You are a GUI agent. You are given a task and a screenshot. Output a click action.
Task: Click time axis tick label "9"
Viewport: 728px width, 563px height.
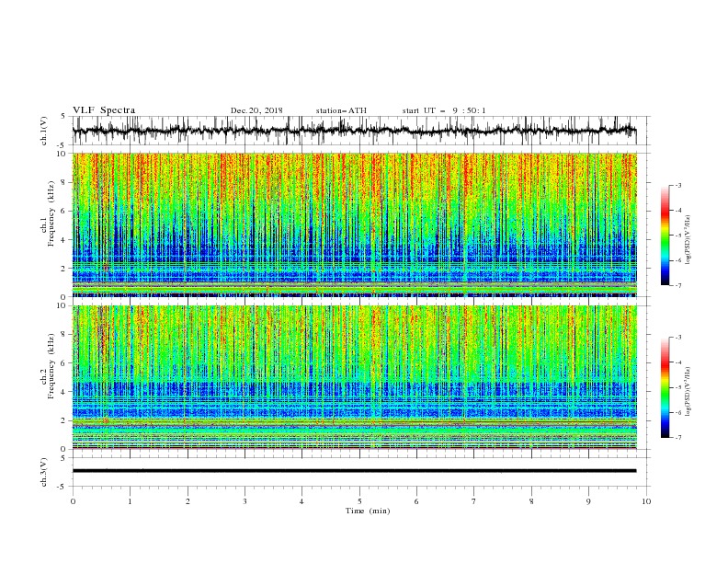[x=588, y=501]
